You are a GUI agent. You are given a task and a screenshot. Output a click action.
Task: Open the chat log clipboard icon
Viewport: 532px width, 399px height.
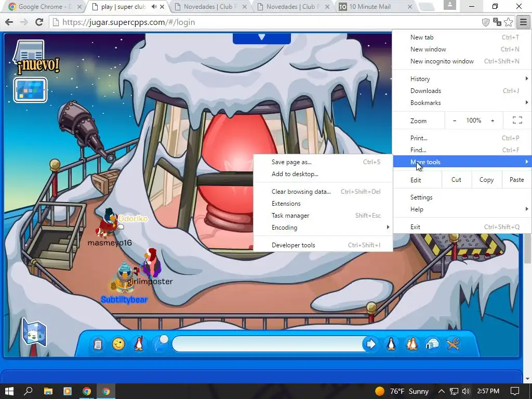98,344
